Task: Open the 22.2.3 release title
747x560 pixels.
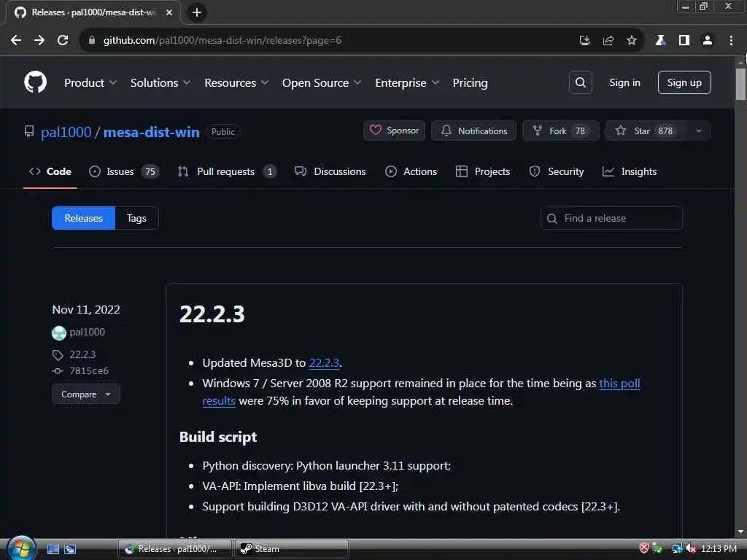Action: [212, 314]
